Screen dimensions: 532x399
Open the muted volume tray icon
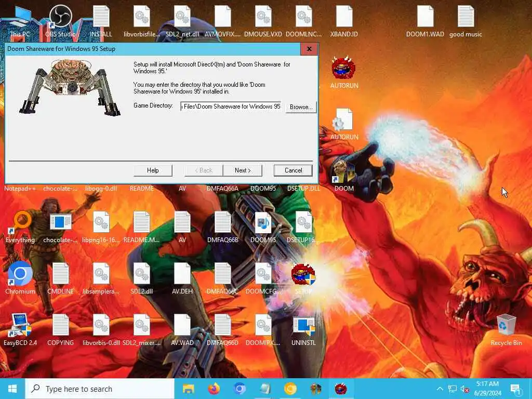tap(464, 389)
